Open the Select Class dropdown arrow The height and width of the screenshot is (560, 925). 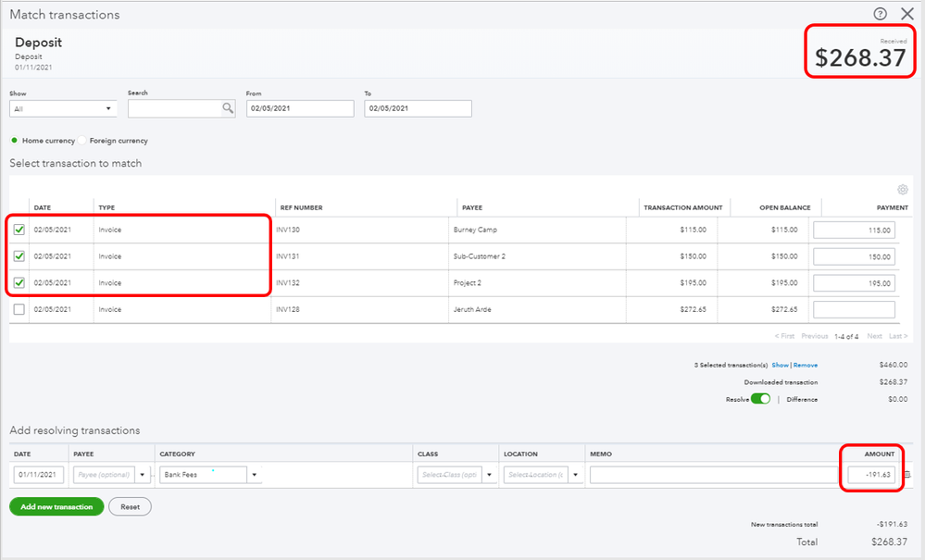489,475
